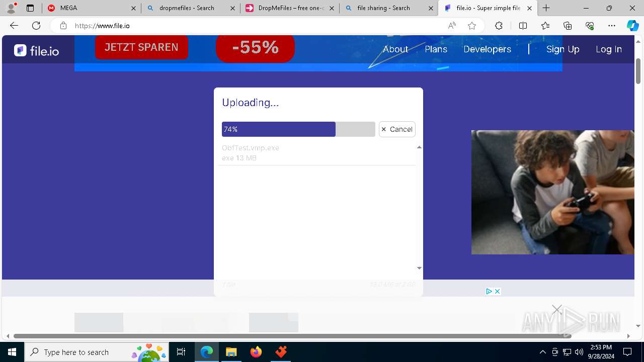Image resolution: width=644 pixels, height=362 pixels.
Task: Click Log In link
Action: [609, 49]
